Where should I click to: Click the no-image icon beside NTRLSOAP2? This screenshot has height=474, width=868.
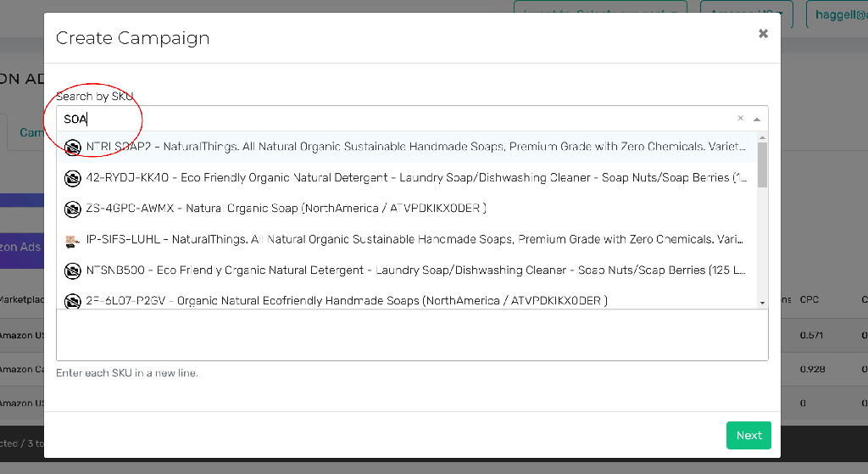click(x=73, y=148)
